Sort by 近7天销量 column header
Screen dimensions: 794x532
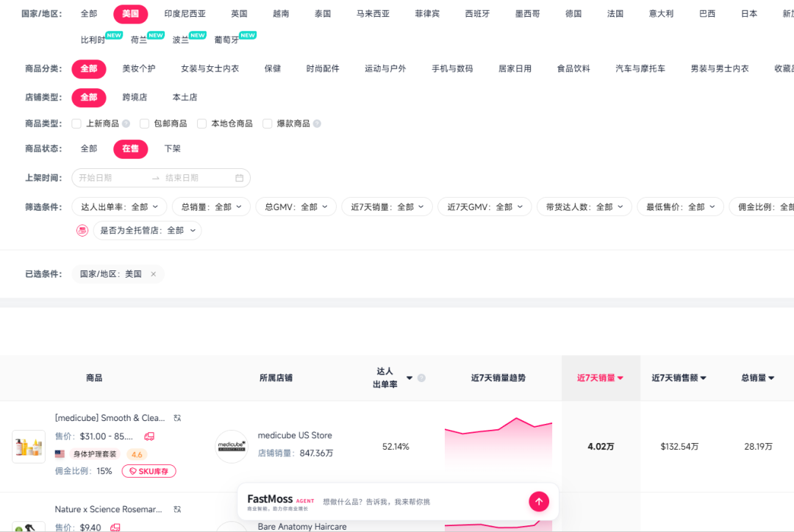[600, 378]
